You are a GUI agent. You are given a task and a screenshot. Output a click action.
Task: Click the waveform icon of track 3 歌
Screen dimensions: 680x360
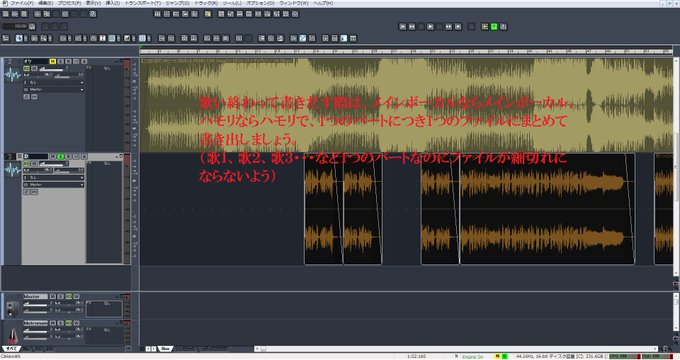click(13, 169)
